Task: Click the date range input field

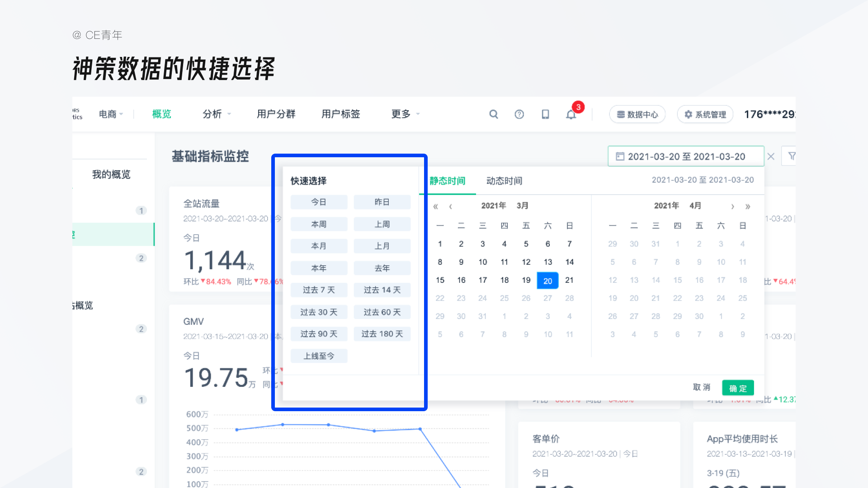Action: (x=686, y=156)
